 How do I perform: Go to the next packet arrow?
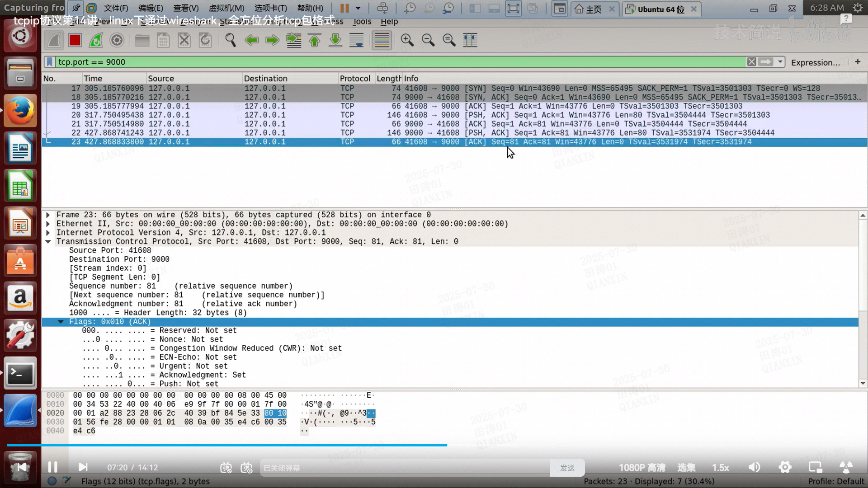(272, 41)
